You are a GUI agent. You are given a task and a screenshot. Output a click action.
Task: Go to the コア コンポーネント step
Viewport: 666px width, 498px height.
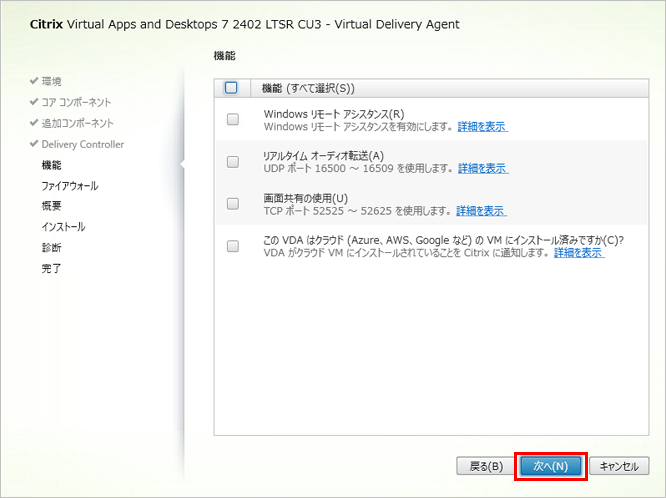point(75,102)
